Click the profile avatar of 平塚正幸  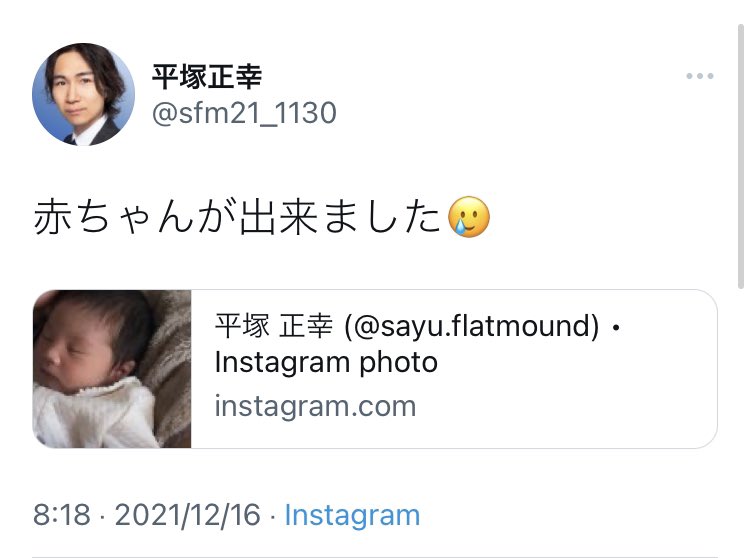click(84, 94)
